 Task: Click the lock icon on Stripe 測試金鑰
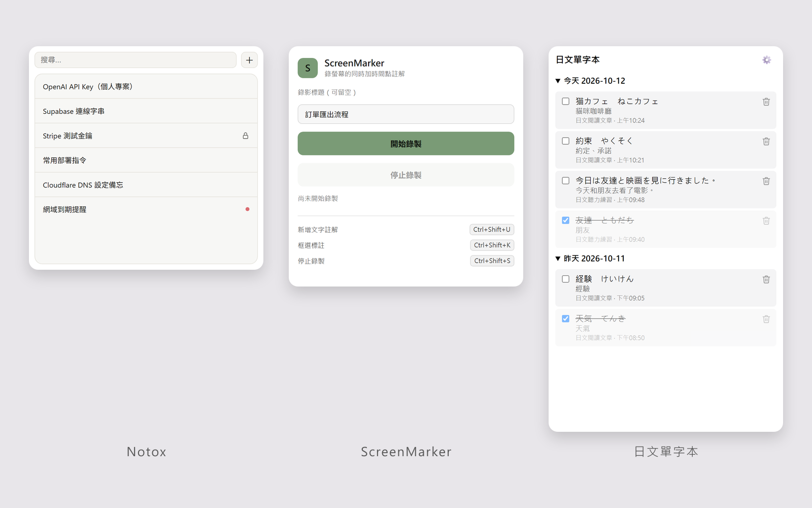(246, 136)
